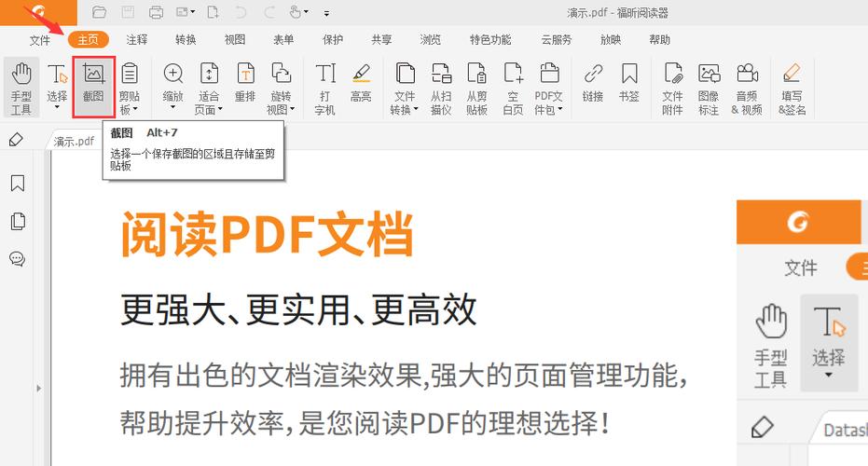Select the 手型工具 (Hand tool) in ribbon
Viewport: 868px width, 466px height.
(x=21, y=87)
